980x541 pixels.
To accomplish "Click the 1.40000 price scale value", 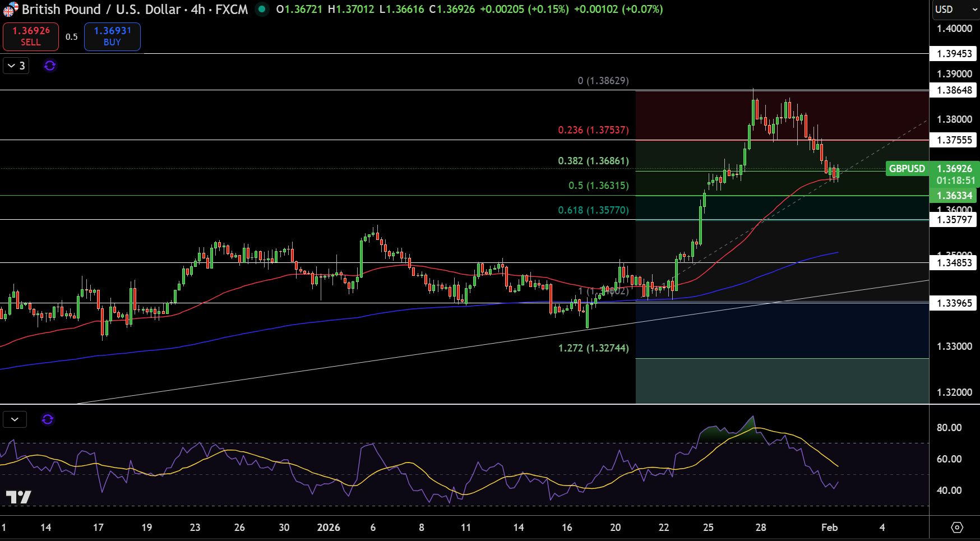I will [954, 29].
